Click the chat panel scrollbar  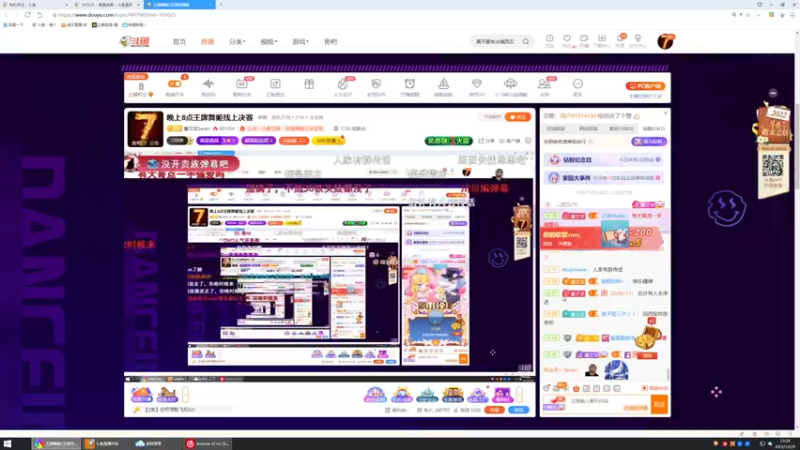668,374
